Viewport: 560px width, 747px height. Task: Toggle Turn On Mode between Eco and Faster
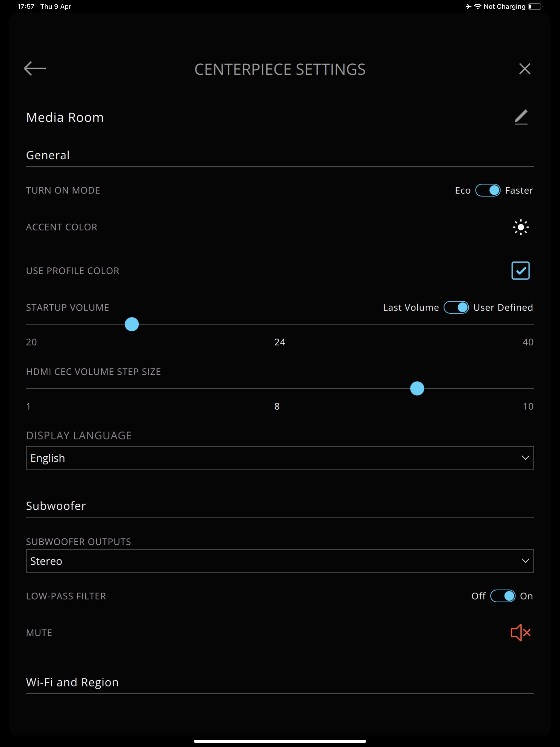(488, 190)
